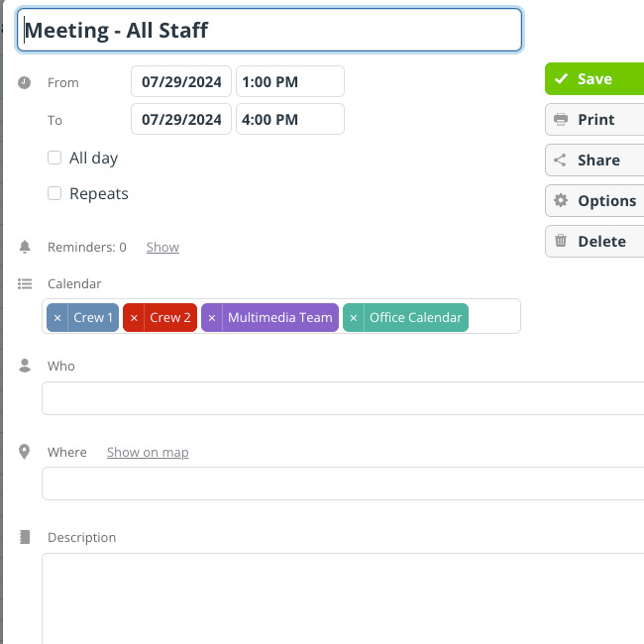Save the event with the green button
Image resolution: width=644 pixels, height=644 pixels.
(594, 79)
